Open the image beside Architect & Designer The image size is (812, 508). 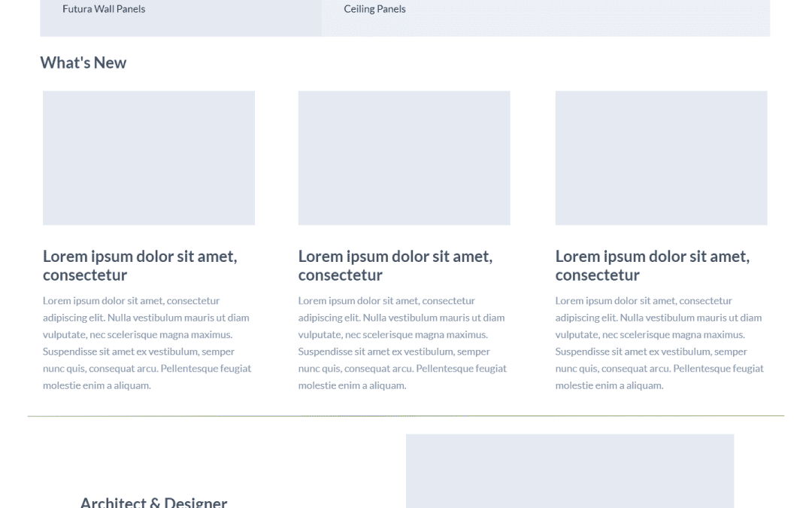(x=570, y=471)
